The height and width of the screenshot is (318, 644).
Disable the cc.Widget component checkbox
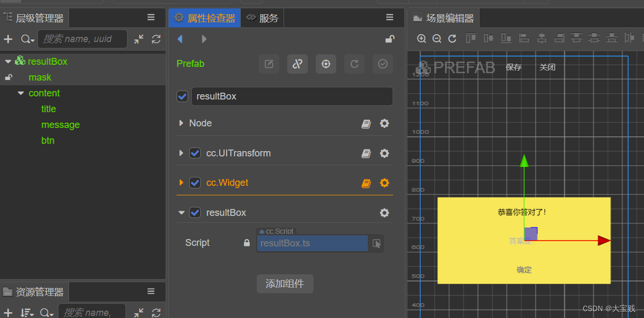click(x=195, y=183)
